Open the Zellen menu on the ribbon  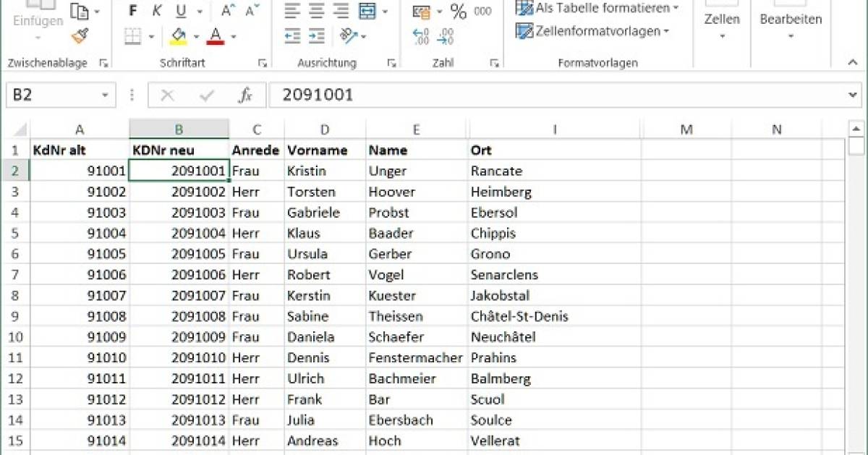point(721,20)
